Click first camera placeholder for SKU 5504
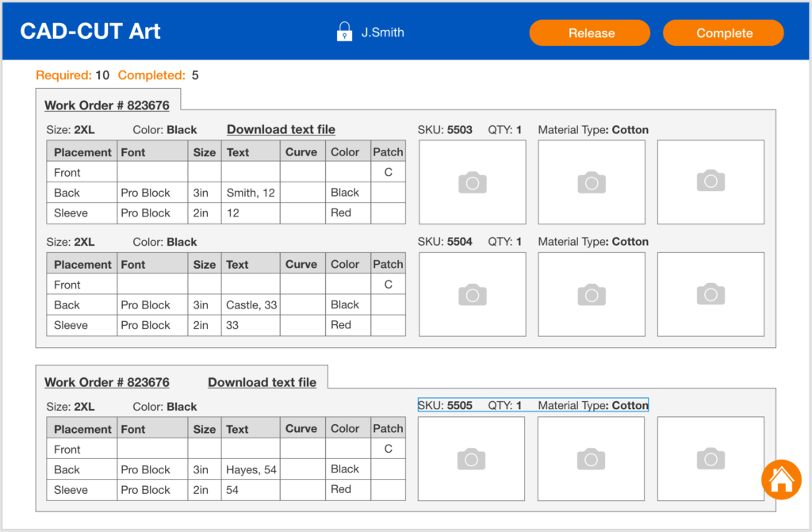This screenshot has width=812, height=532. click(x=472, y=294)
